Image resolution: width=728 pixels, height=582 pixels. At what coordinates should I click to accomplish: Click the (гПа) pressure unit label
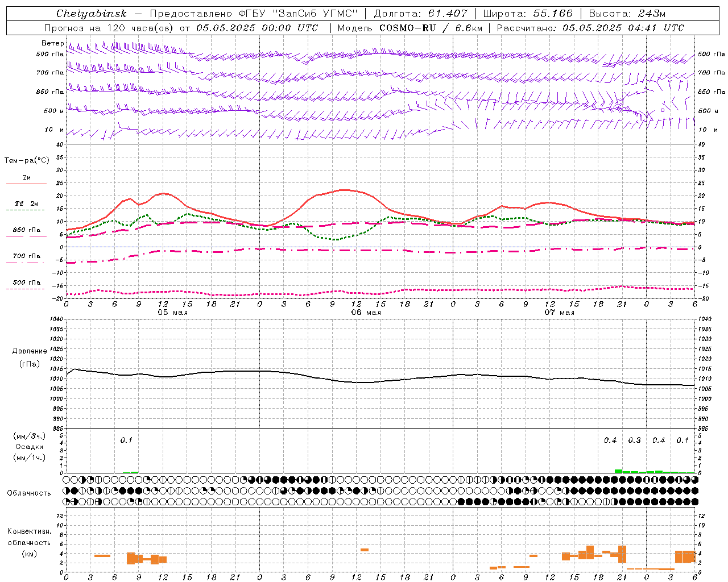click(x=30, y=364)
